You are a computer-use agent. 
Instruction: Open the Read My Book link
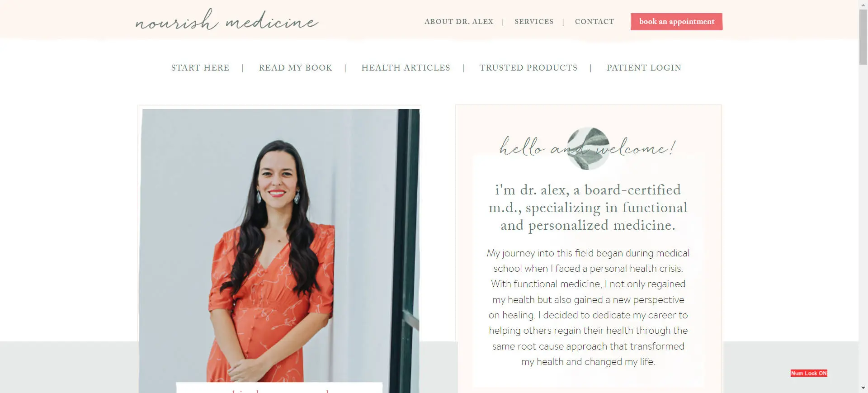tap(296, 68)
